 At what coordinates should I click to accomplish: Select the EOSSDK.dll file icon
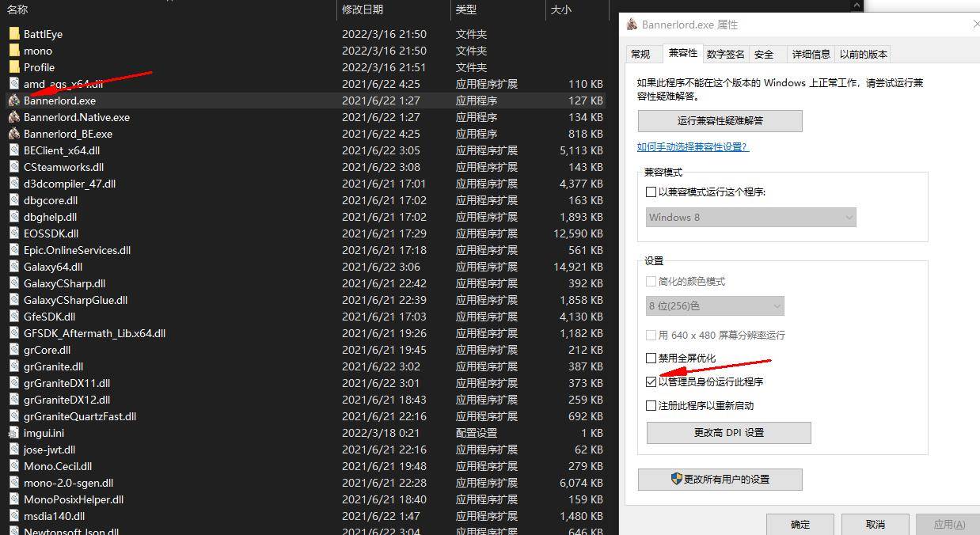(14, 233)
